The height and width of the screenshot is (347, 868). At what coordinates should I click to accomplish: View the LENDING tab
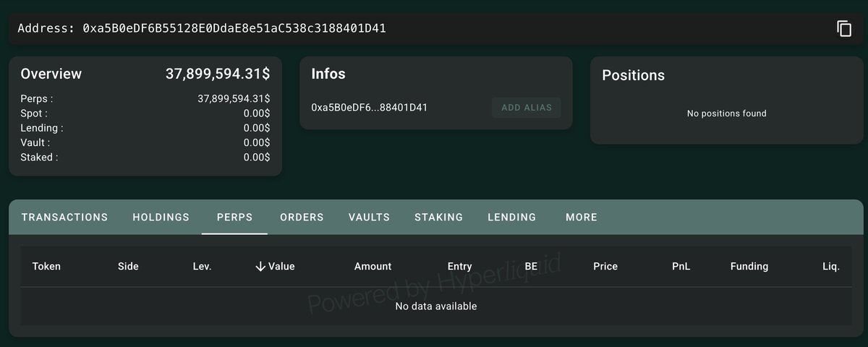pos(511,217)
